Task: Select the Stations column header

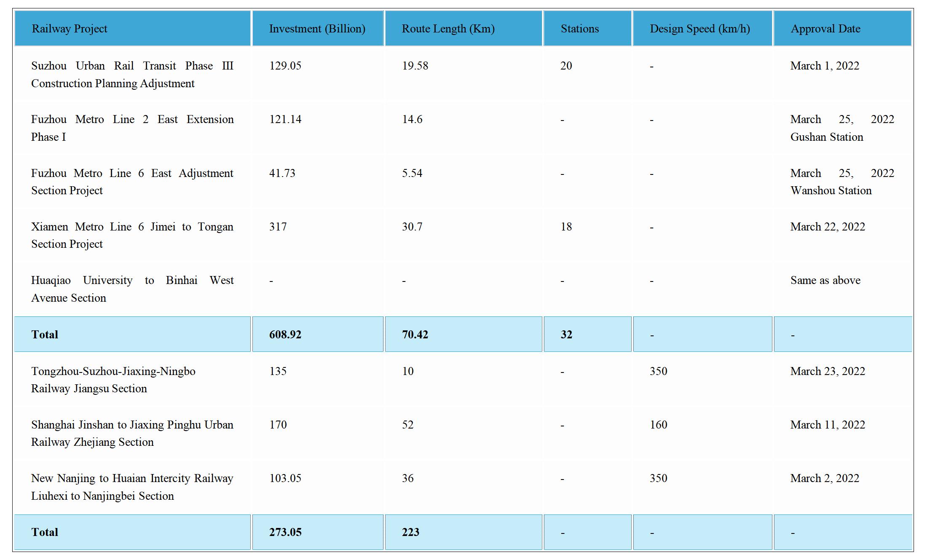Action: tap(579, 29)
